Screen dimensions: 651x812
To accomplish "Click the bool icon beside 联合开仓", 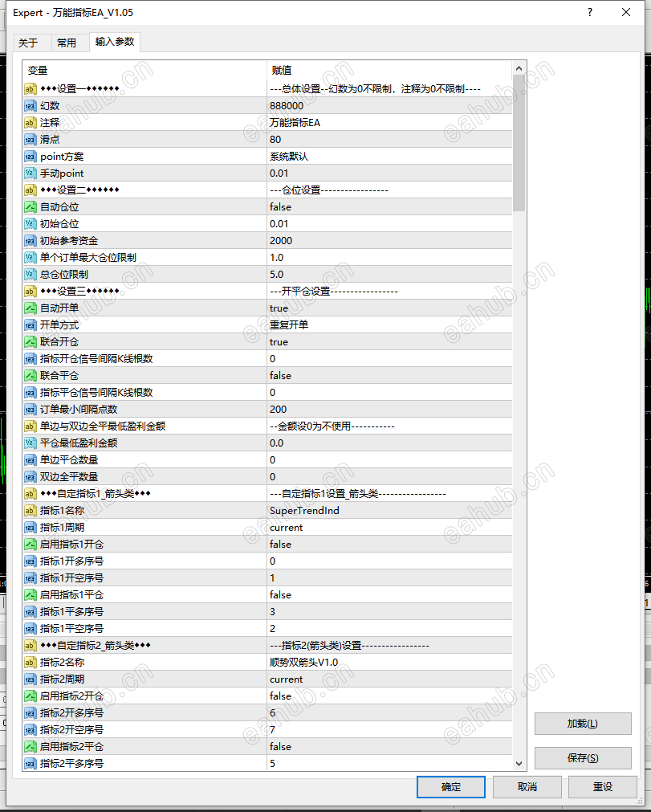I will pos(30,342).
